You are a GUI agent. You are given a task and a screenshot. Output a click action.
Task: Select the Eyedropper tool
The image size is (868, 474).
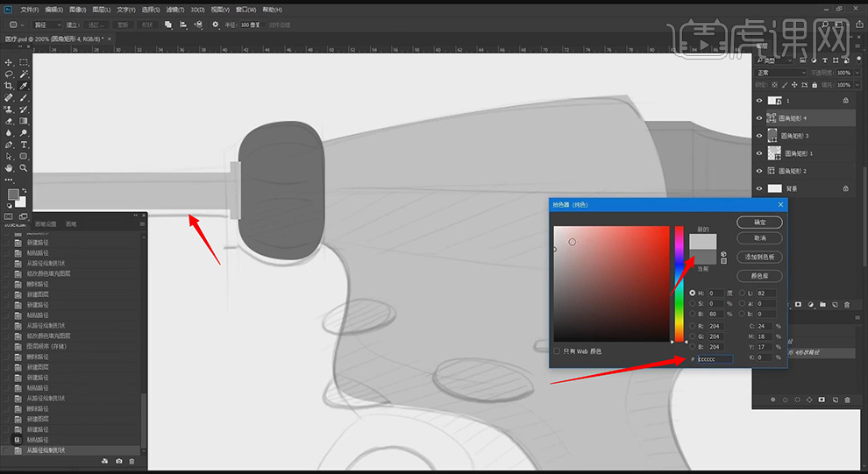point(24,86)
